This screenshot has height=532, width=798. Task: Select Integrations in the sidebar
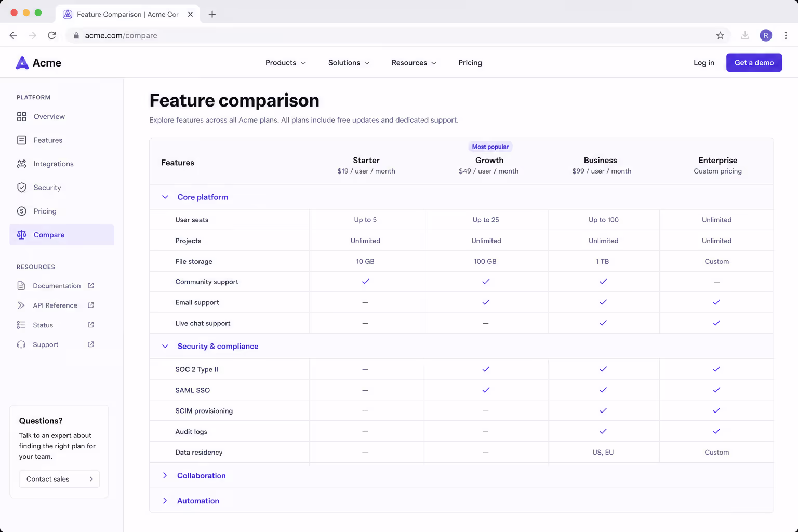pyautogui.click(x=62, y=164)
